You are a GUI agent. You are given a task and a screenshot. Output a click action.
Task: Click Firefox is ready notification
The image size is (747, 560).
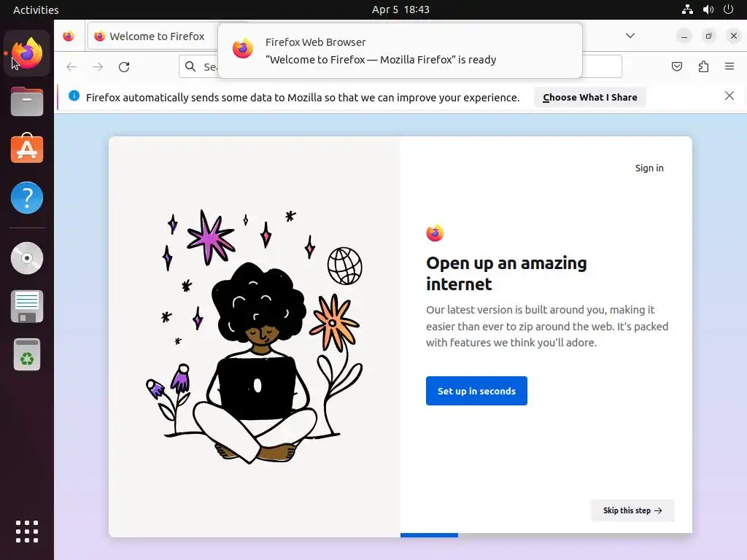(x=400, y=50)
